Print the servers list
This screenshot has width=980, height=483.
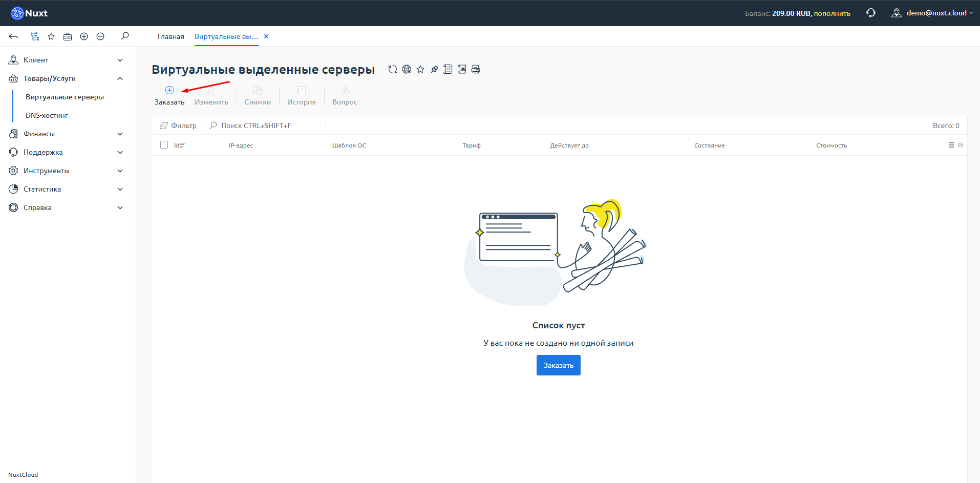tap(476, 69)
